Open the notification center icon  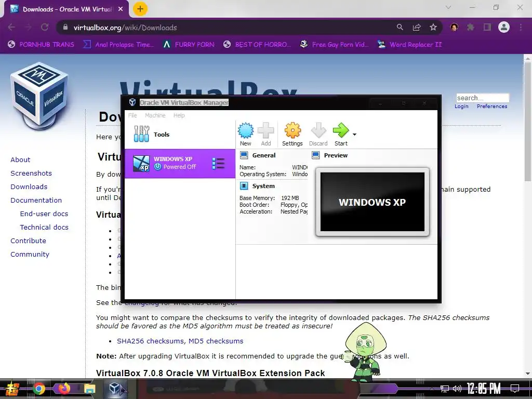[x=515, y=389]
